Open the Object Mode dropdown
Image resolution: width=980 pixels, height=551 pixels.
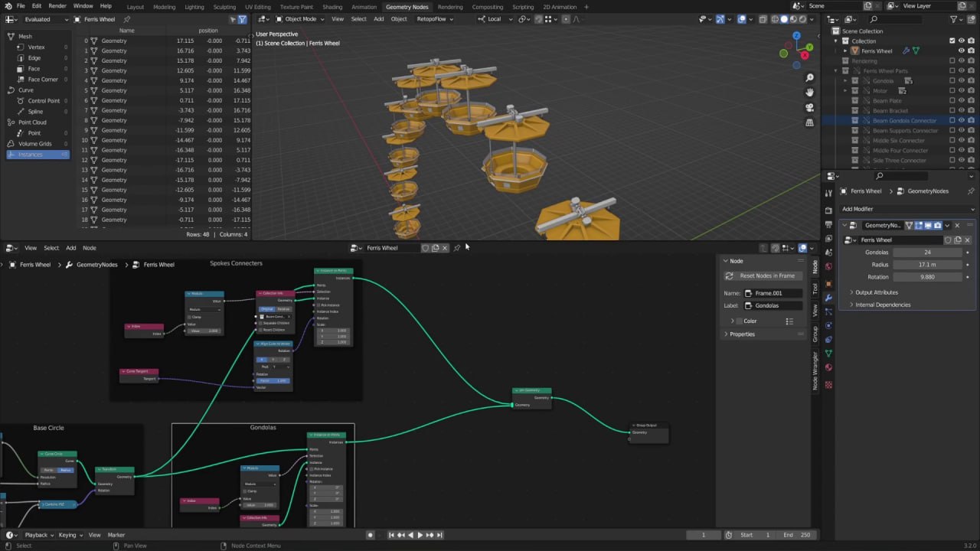tap(299, 19)
